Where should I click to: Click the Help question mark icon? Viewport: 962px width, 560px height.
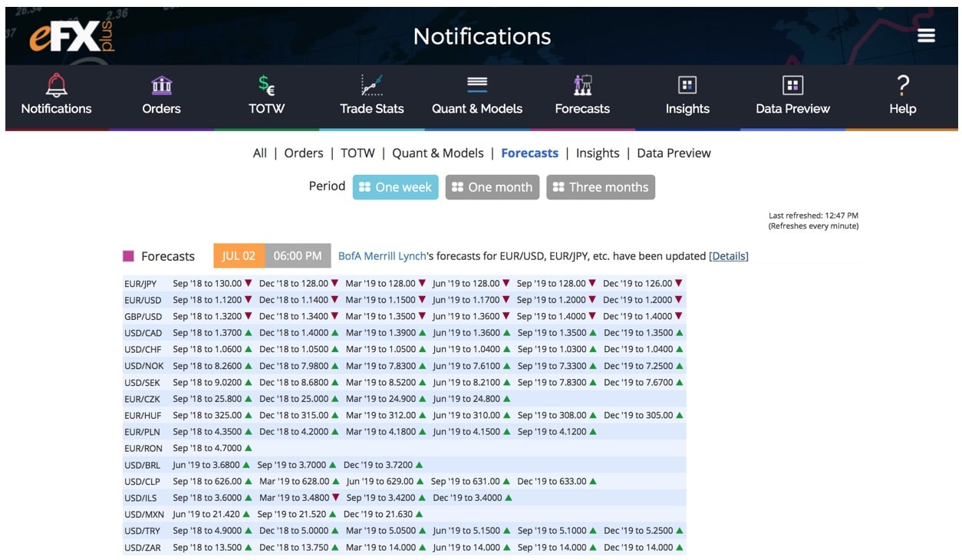(902, 85)
